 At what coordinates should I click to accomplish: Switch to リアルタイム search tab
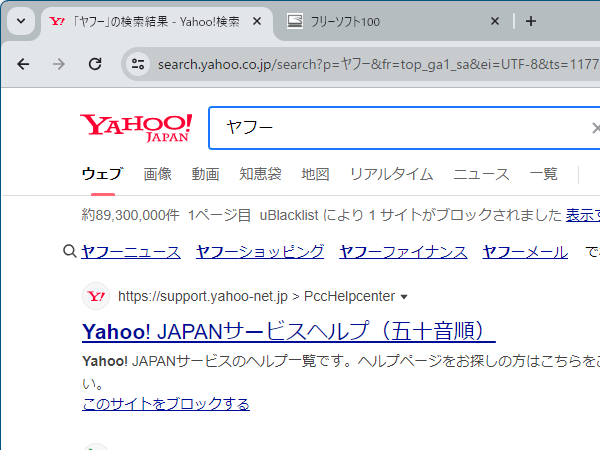pyautogui.click(x=391, y=174)
